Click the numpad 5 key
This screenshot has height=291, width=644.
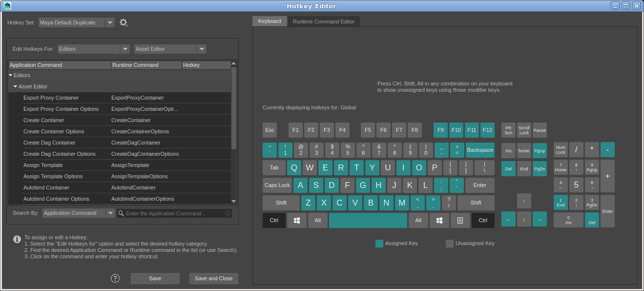[x=576, y=185]
